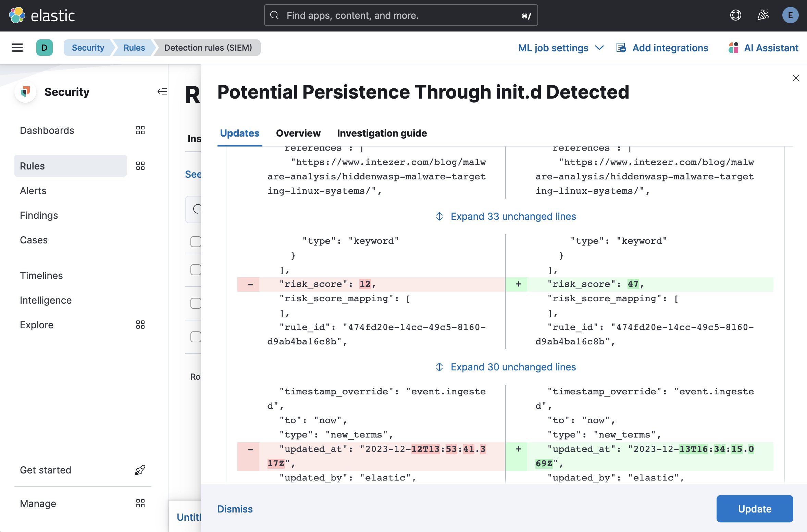Close the rule update flyout
This screenshot has height=532, width=807.
coord(796,78)
